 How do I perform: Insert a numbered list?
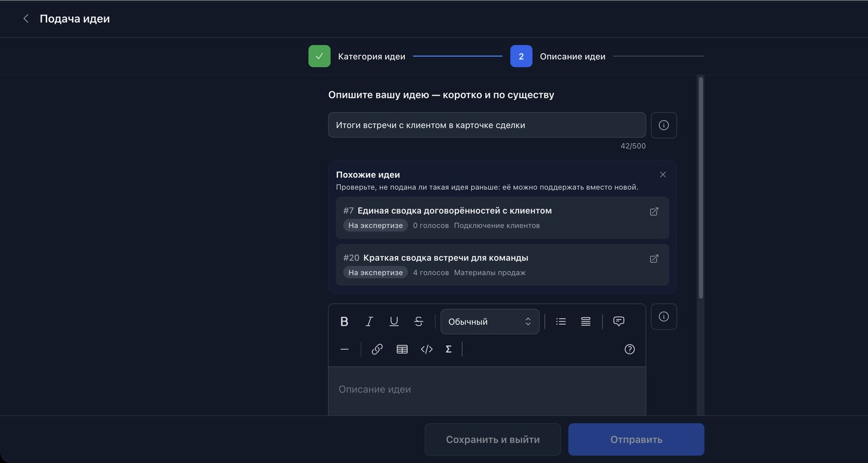586,322
